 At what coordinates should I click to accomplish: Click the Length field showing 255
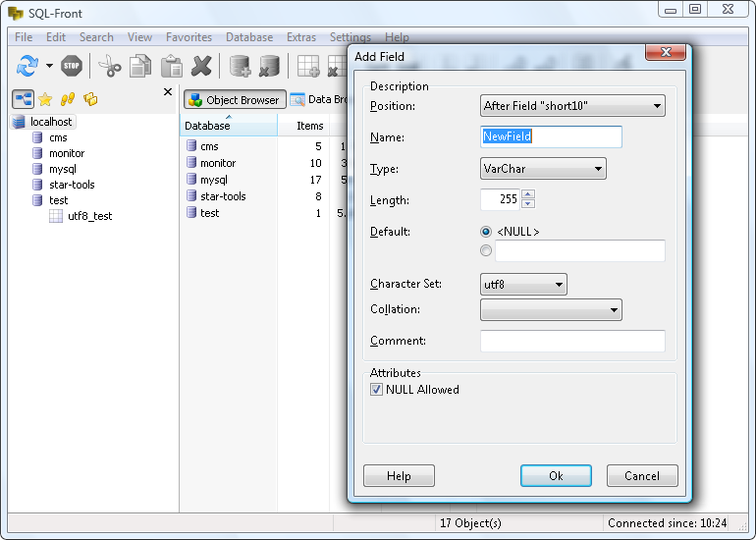[500, 199]
